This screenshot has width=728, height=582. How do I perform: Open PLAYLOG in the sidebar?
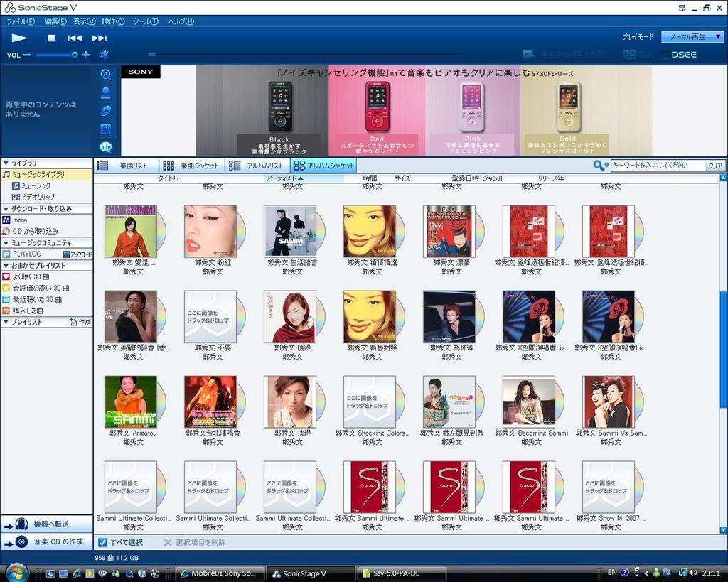tap(22, 254)
